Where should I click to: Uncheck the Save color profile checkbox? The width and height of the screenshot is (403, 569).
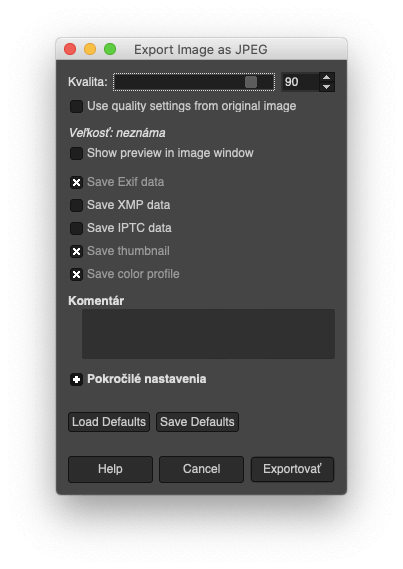point(76,274)
